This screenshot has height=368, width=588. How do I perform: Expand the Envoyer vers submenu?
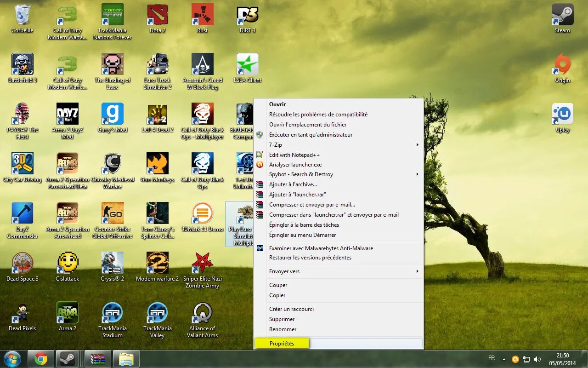pyautogui.click(x=338, y=271)
